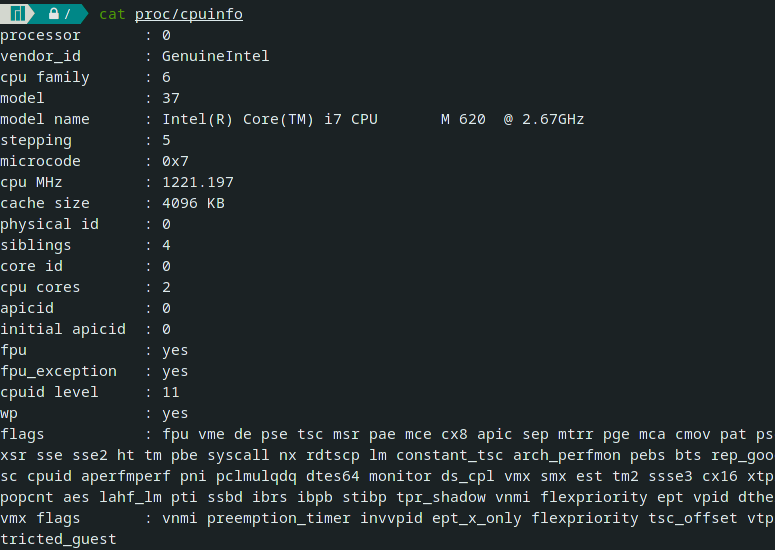Viewport: 775px width, 550px height.
Task: Click the '4096 KB' cache size value
Action: 193,203
